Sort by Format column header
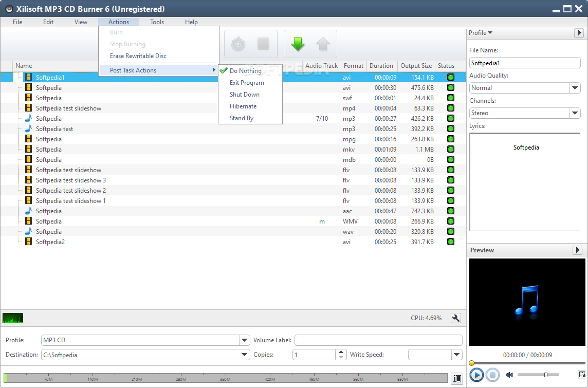This screenshot has height=388, width=588. point(354,66)
